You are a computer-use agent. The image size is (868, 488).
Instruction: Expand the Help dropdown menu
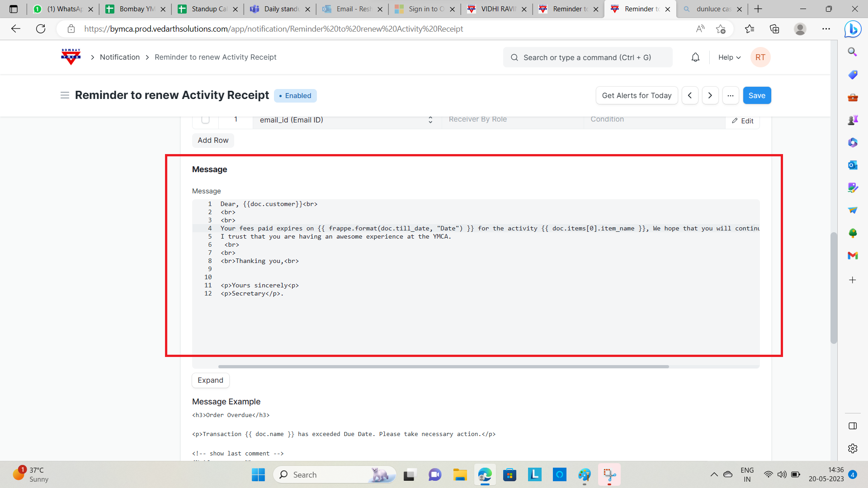tap(729, 57)
